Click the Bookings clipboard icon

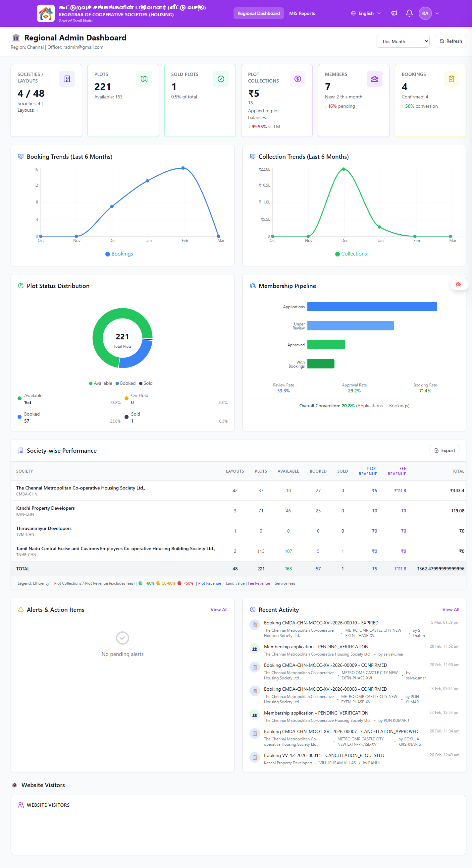click(451, 79)
